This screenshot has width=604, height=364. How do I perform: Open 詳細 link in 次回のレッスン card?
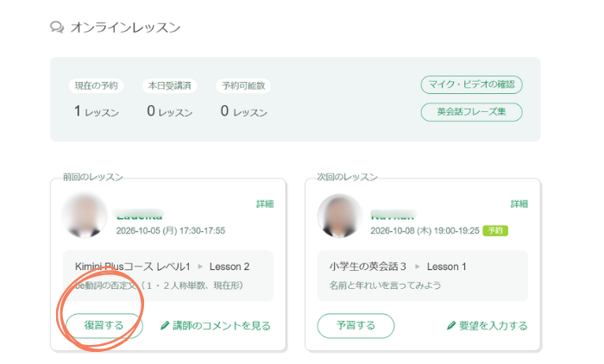(x=519, y=204)
